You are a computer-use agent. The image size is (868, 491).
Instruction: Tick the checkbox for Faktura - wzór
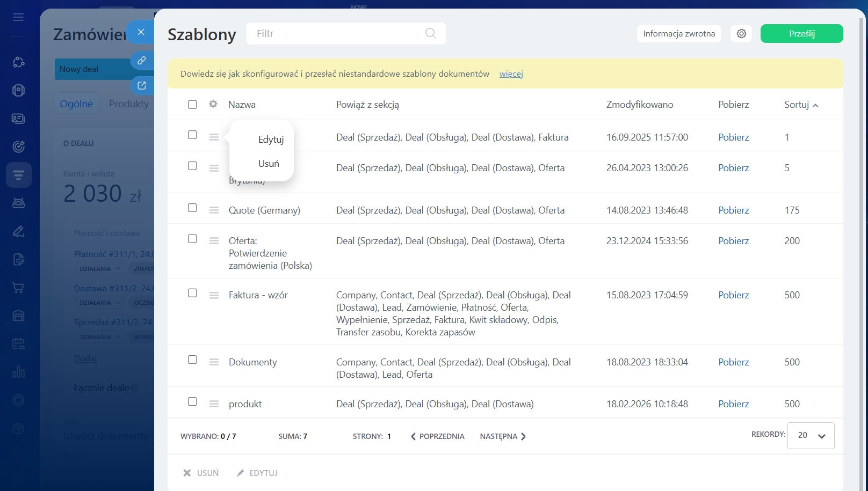192,293
